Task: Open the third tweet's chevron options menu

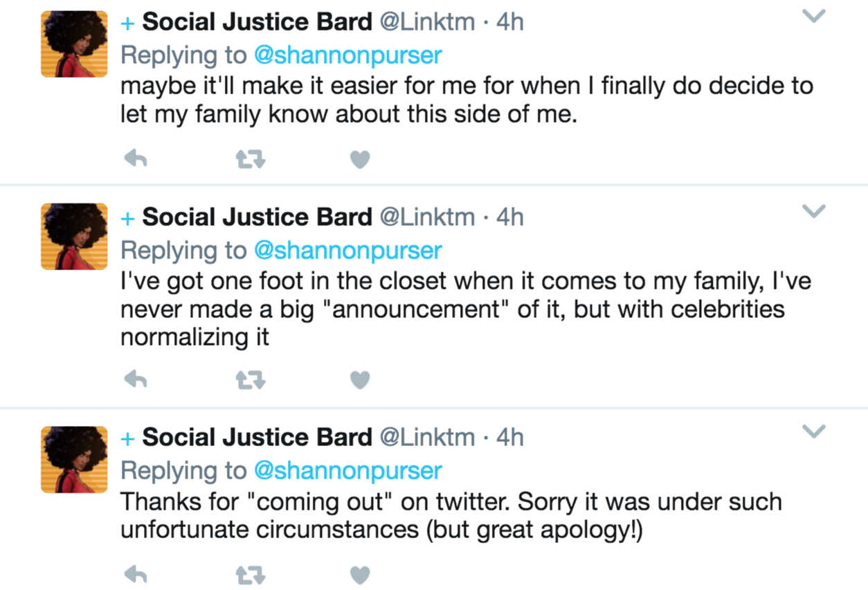Action: pos(814,431)
